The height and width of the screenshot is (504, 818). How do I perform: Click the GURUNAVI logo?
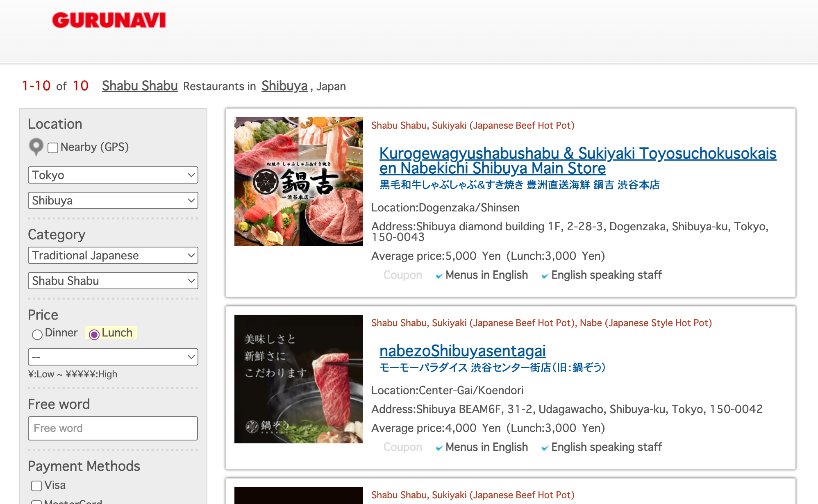(x=108, y=20)
